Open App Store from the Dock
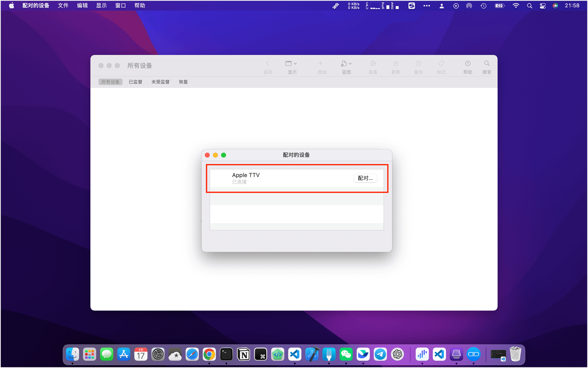Viewport: 588px width, 368px height. coord(124,354)
